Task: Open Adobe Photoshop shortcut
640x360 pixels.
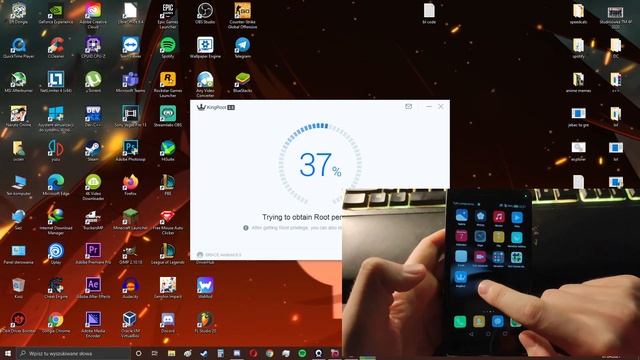Action: coord(131,151)
